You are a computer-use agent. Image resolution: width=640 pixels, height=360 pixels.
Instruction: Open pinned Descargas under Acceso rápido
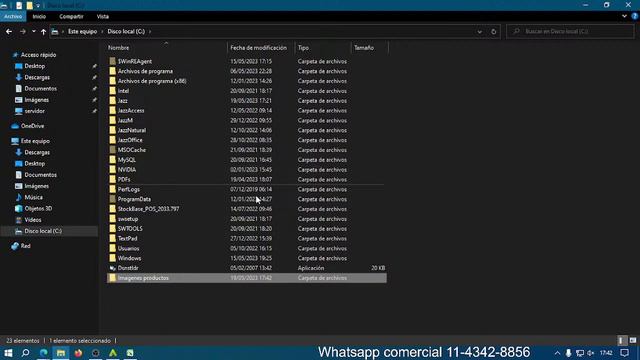pos(37,77)
